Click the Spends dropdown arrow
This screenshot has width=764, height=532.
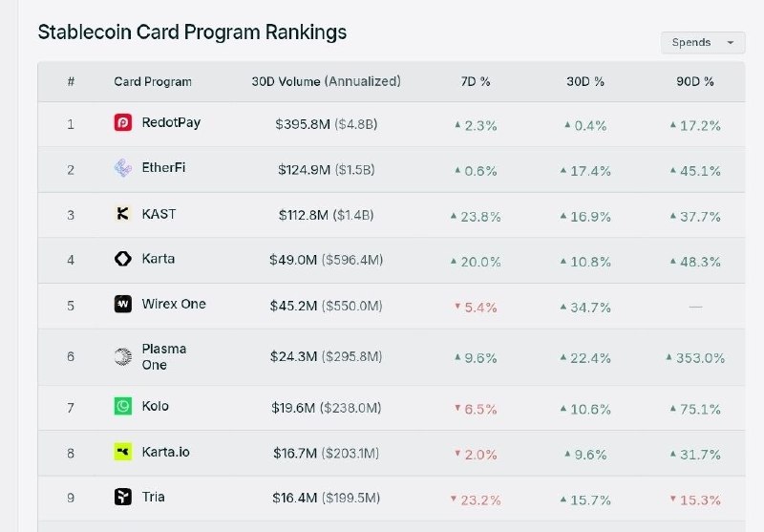click(731, 43)
